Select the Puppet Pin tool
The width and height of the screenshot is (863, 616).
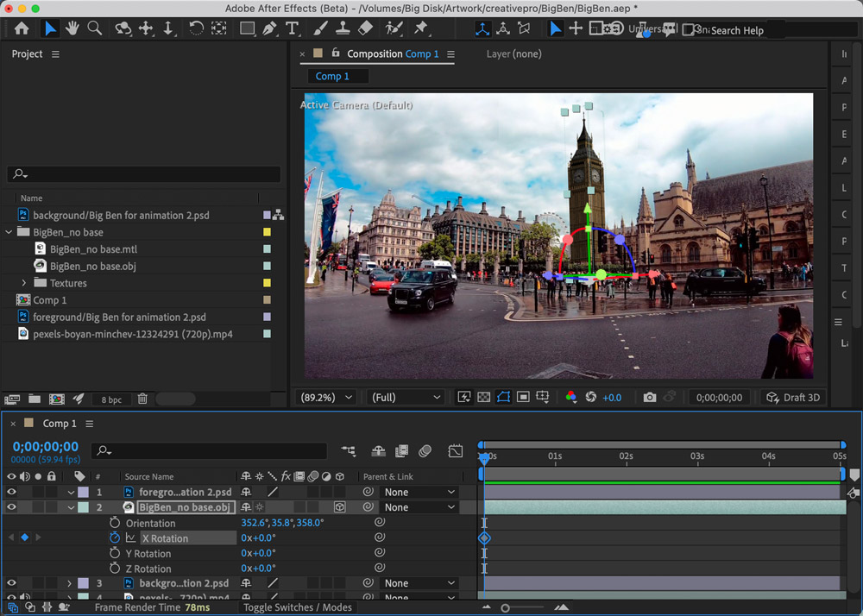click(421, 28)
